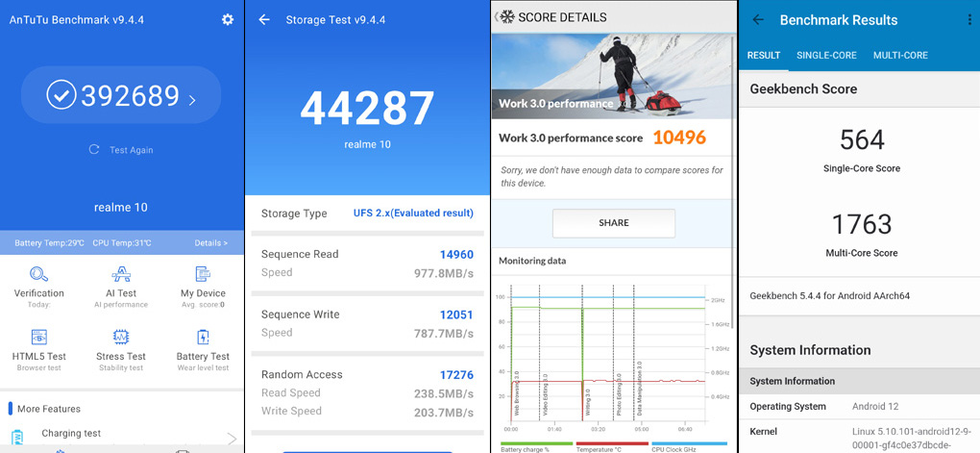The height and width of the screenshot is (453, 980).
Task: Open Geekbench three-dot overflow menu
Action: (x=968, y=20)
